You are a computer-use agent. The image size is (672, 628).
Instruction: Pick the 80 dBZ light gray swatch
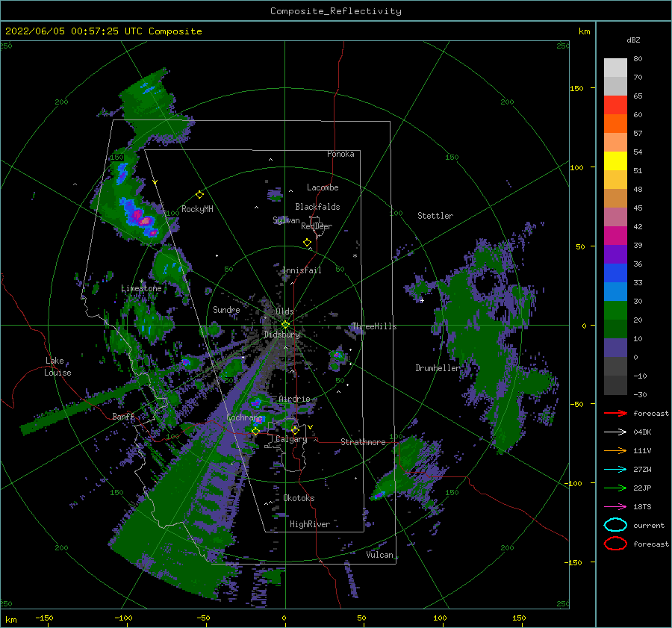615,68
